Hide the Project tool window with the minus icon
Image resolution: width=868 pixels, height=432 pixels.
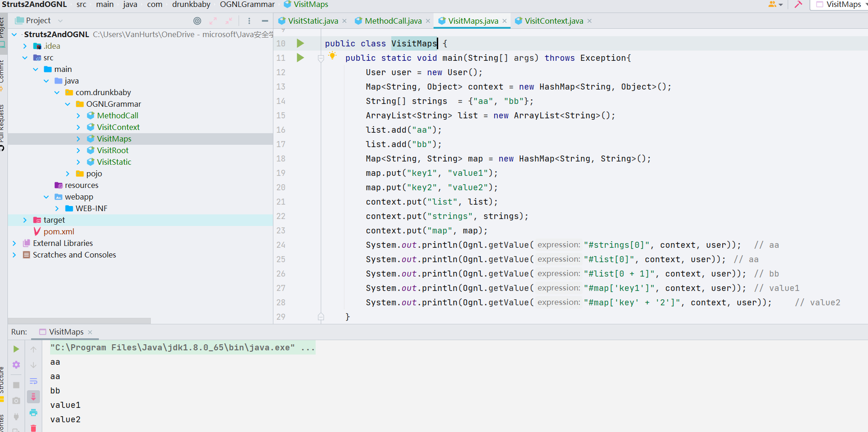pos(265,21)
